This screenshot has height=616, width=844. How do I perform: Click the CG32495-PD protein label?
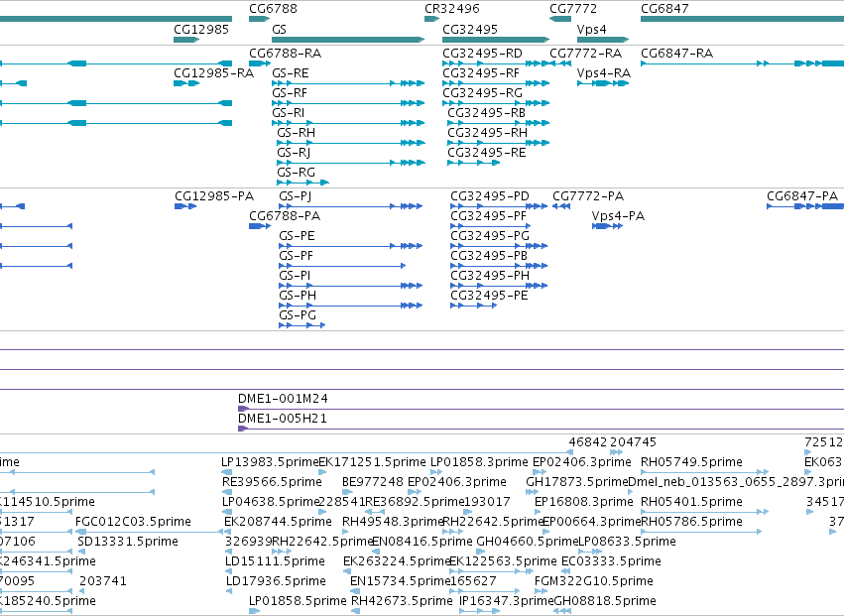(490, 196)
